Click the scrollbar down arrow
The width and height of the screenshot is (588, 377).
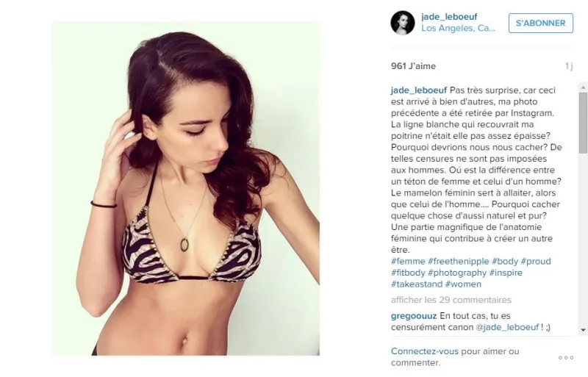583,330
